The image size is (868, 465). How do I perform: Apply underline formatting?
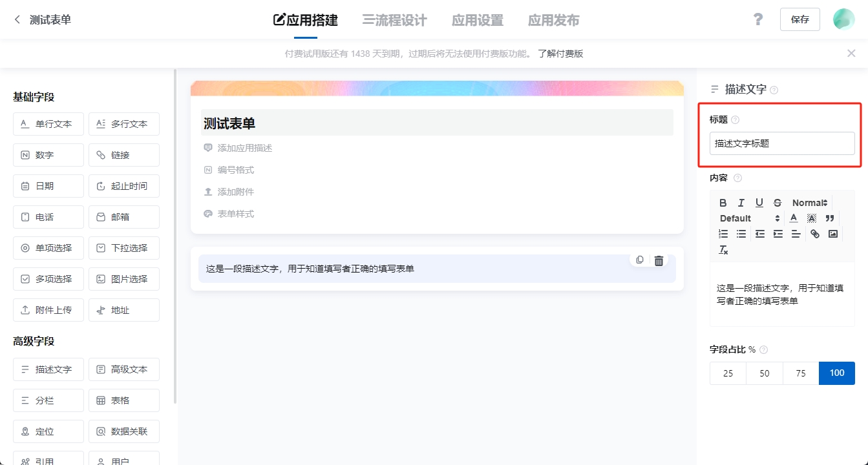pos(757,202)
